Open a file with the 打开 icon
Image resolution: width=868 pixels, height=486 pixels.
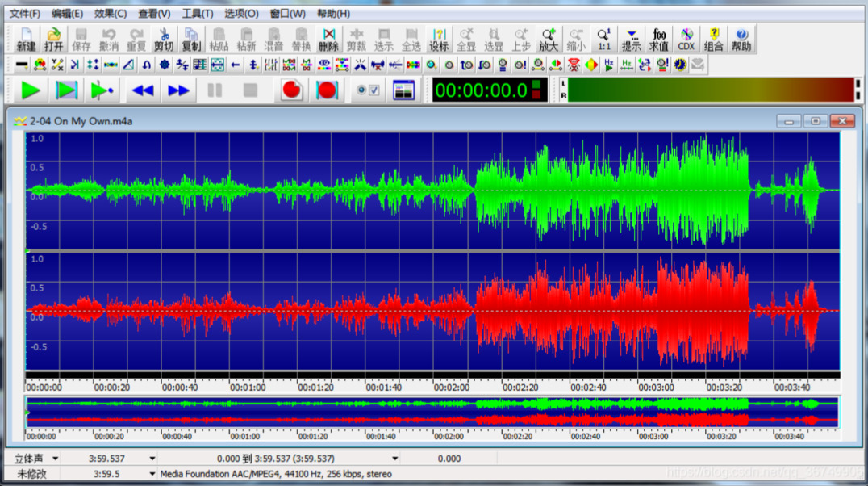(x=54, y=40)
